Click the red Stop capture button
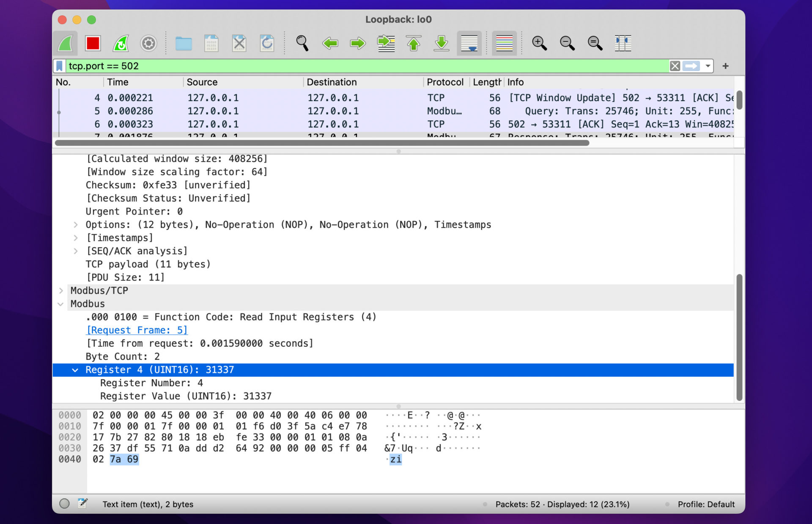Screen dimensions: 812x524 click(93, 43)
